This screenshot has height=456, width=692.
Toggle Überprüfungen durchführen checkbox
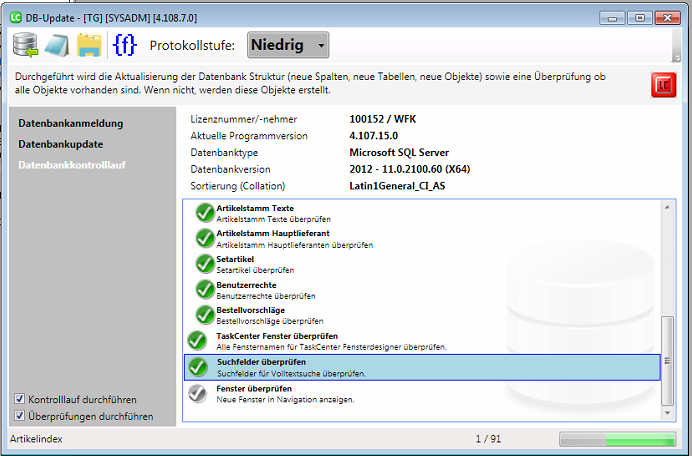point(21,415)
